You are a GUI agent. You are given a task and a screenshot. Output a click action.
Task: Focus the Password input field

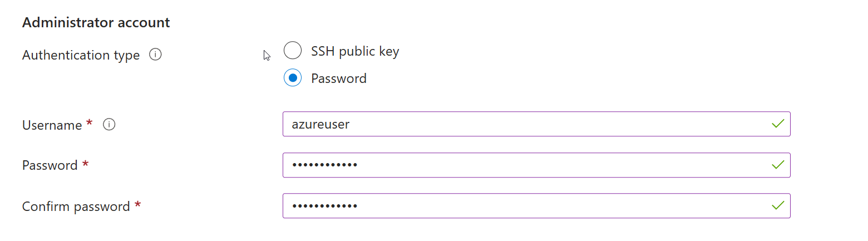pos(523,165)
